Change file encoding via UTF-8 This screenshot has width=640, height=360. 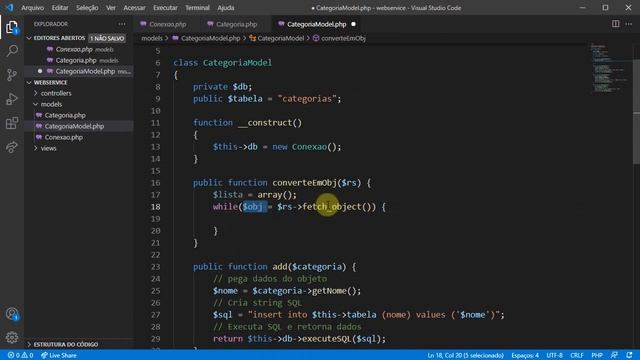point(554,356)
